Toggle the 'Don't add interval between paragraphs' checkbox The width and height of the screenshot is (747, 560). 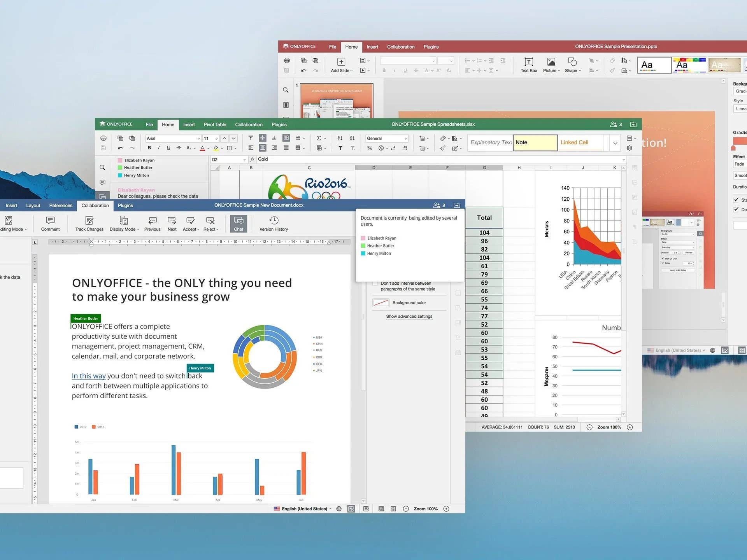pos(375,283)
